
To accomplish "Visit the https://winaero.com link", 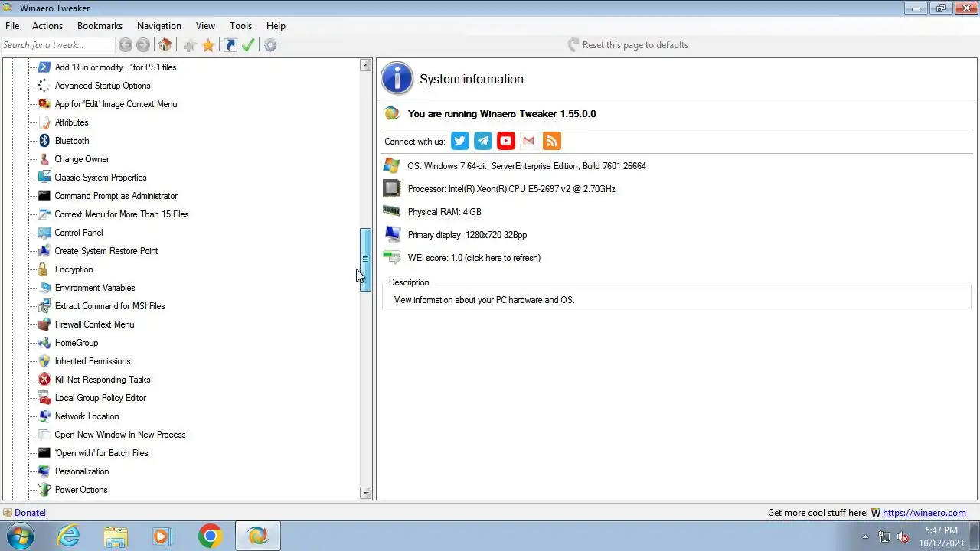I will (x=924, y=513).
